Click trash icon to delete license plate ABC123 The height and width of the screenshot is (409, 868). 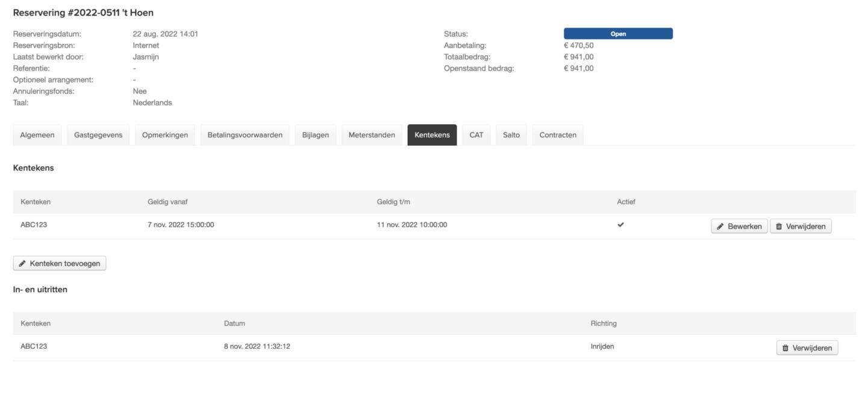click(x=779, y=226)
